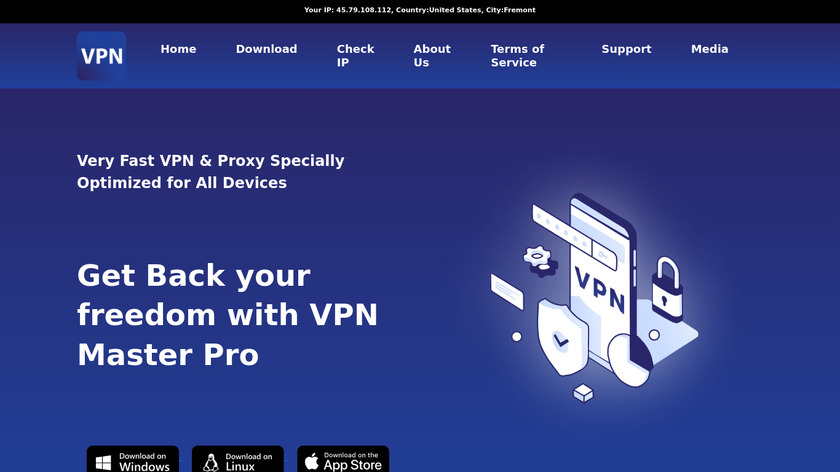This screenshot has width=840, height=472.
Task: Click the Apple logo on the App Store badge
Action: click(312, 461)
